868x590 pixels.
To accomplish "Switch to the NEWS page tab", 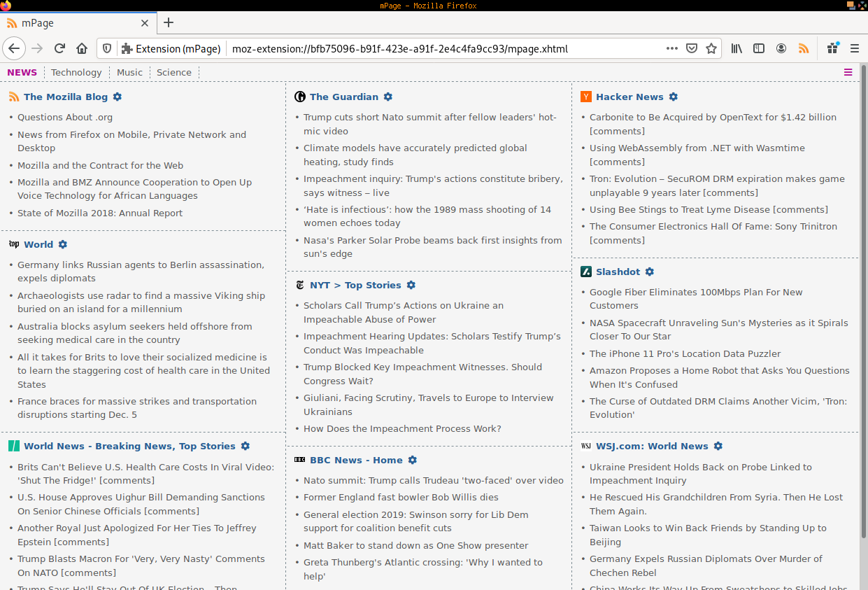I will 22,72.
